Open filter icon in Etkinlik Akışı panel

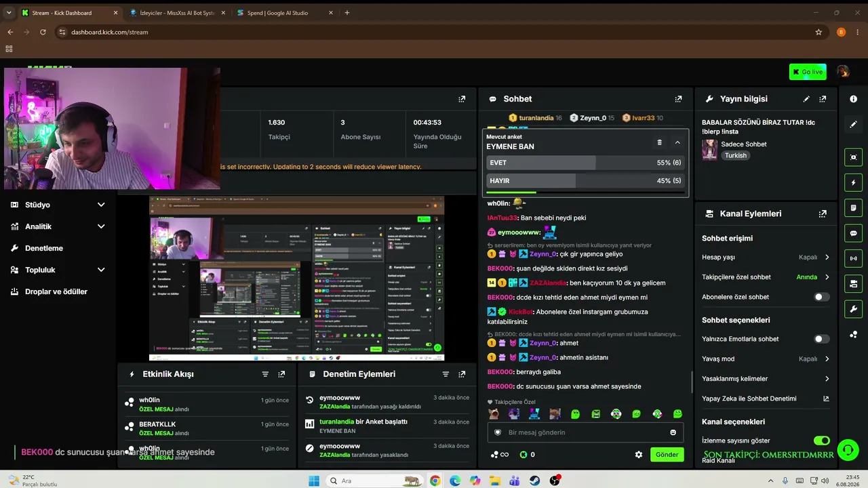[x=265, y=374]
